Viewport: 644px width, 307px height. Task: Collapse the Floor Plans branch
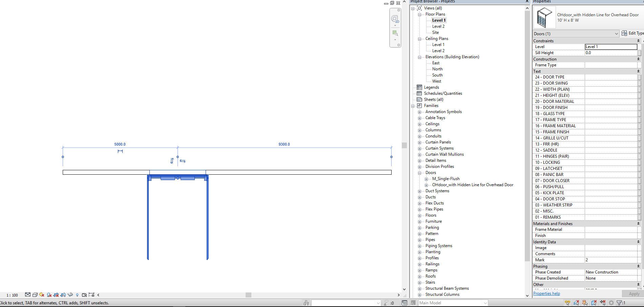point(419,14)
